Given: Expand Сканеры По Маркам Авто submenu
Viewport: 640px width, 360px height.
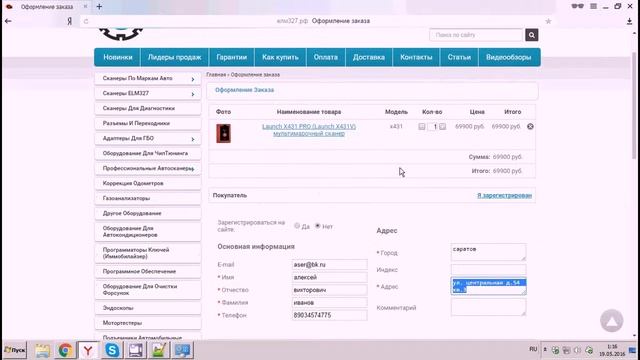Looking at the screenshot, I should pos(193,79).
